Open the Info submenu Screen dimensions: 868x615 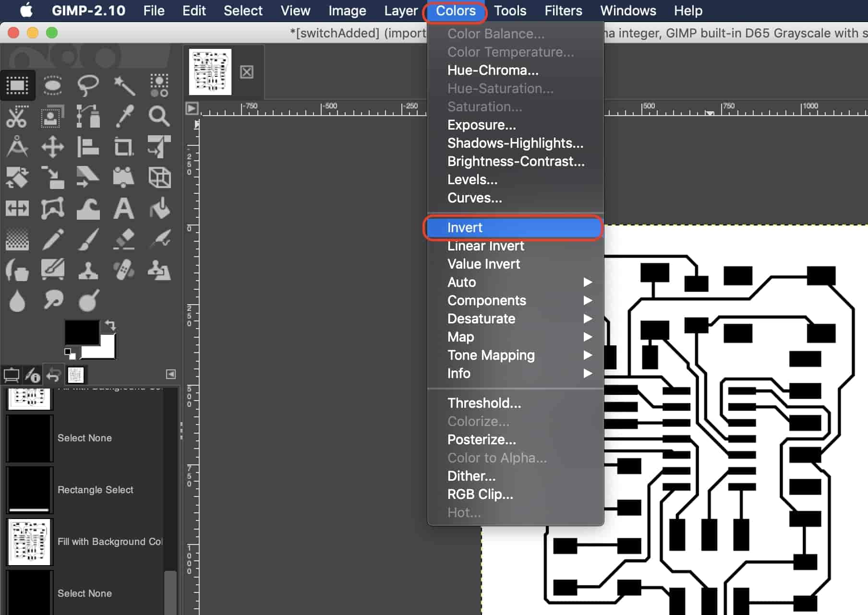tap(516, 373)
